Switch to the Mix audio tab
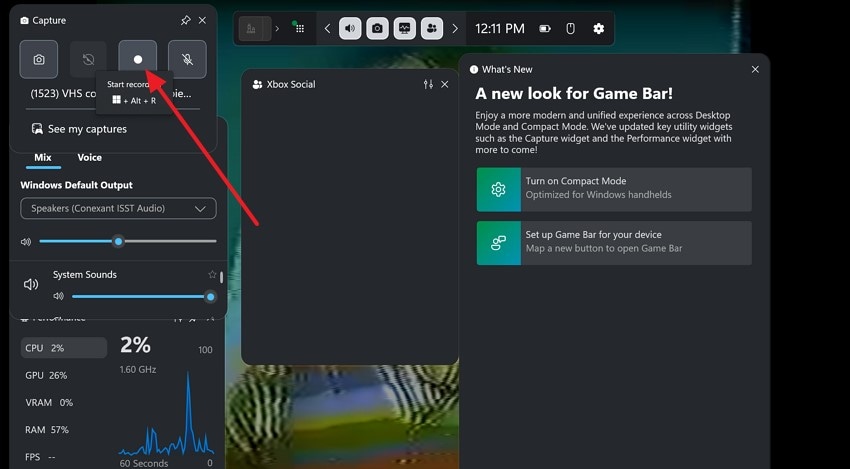The width and height of the screenshot is (850, 469). pyautogui.click(x=43, y=158)
